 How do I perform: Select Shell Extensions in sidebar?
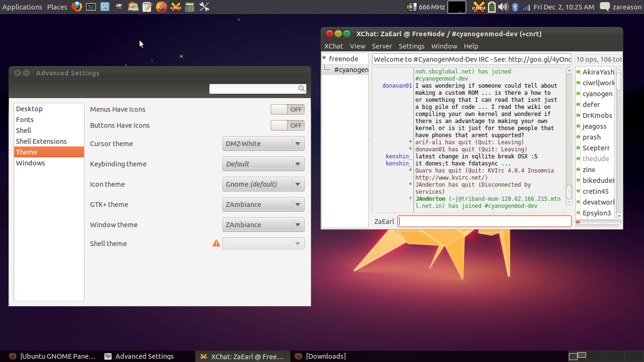tap(49, 141)
